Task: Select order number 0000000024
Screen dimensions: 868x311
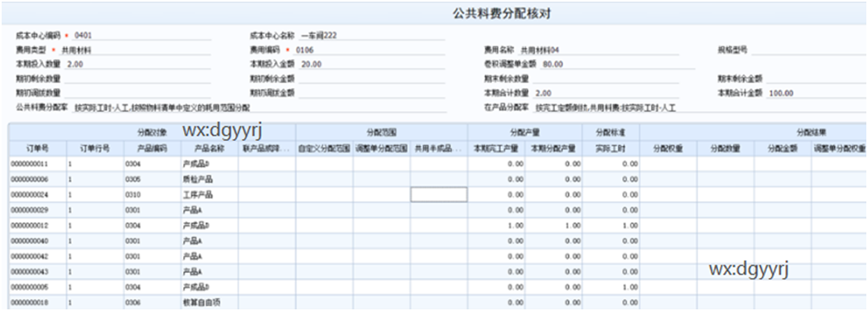Action: (37, 195)
